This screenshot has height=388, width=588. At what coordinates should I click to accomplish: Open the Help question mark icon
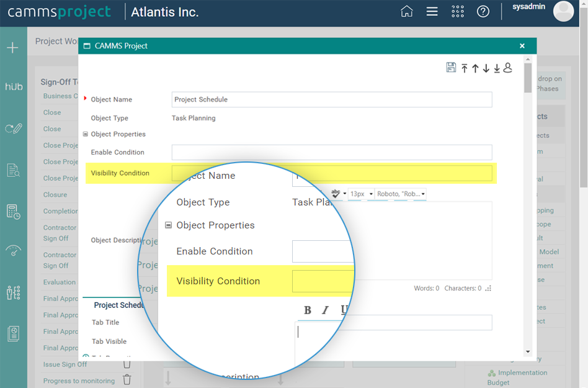[483, 12]
